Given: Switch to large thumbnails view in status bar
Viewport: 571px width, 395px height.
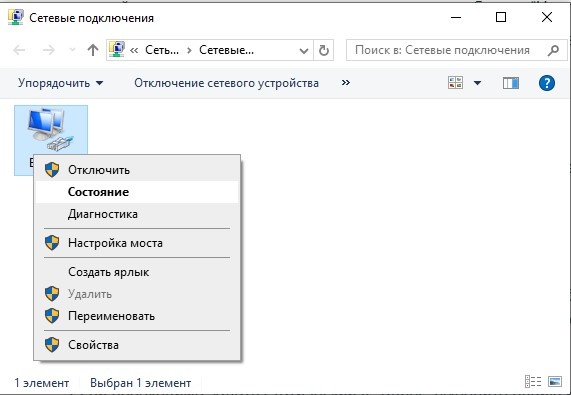Looking at the screenshot, I should (555, 381).
